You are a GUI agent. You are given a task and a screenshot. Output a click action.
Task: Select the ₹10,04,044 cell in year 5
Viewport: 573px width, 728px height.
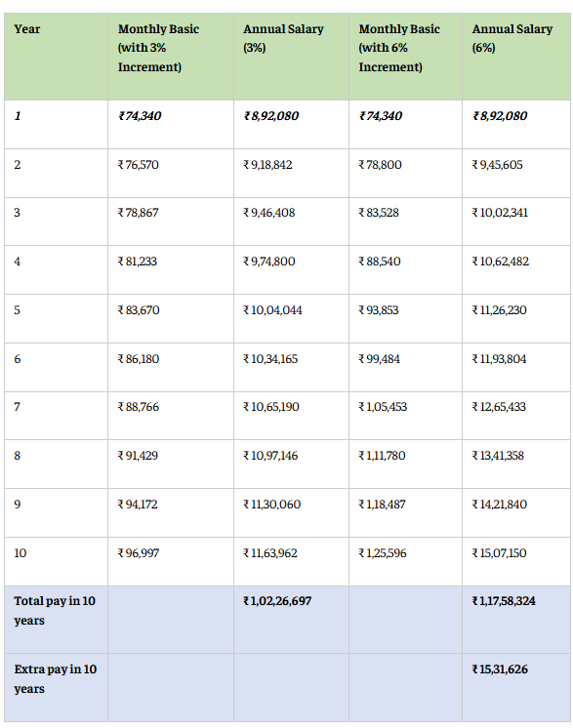(x=272, y=310)
